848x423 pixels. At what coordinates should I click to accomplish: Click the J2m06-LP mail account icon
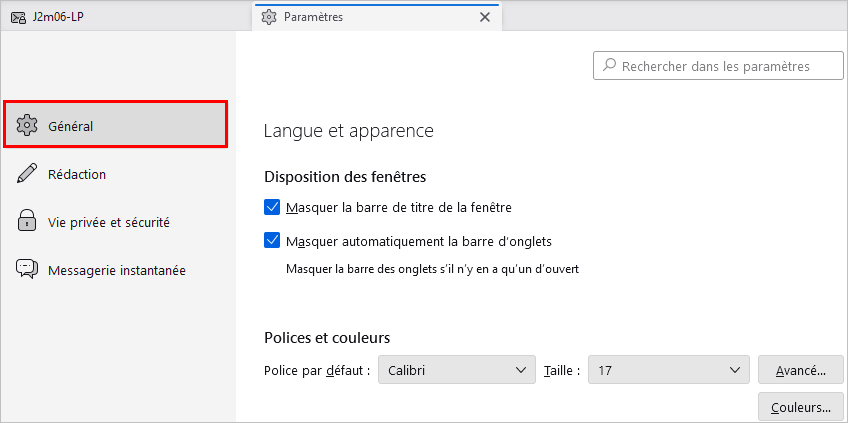[x=17, y=17]
